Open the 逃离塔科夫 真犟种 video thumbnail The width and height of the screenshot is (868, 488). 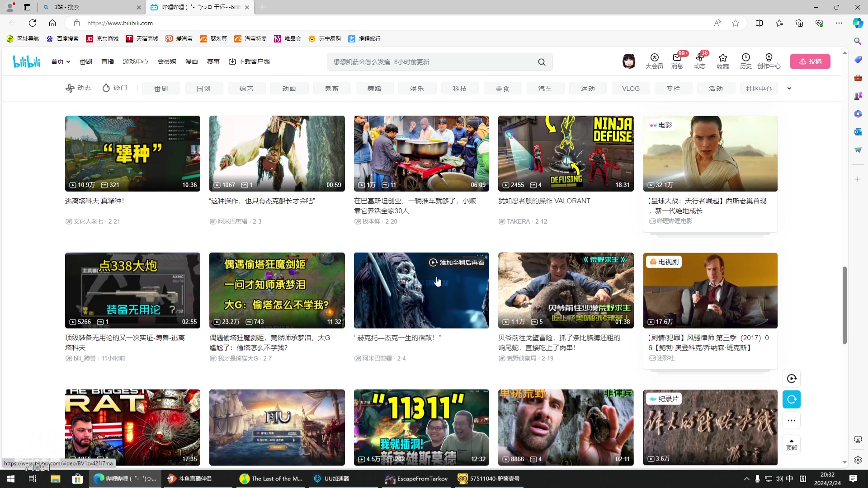tap(132, 154)
